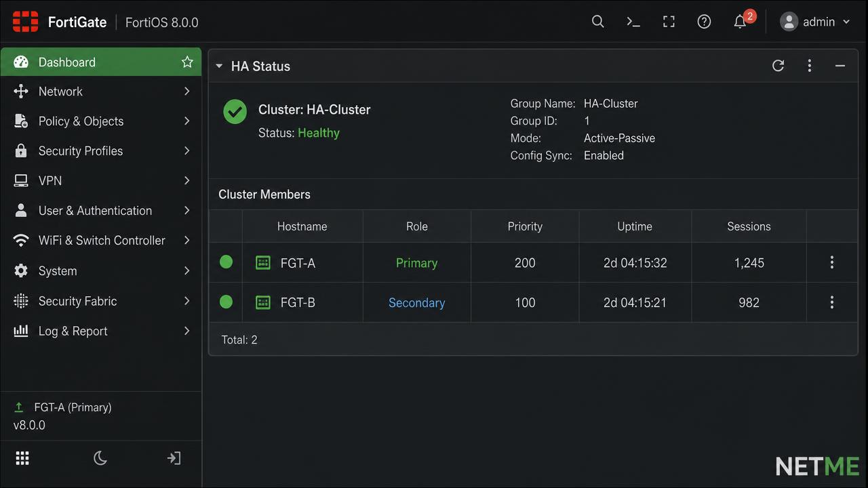Select Dashboard in the sidebar
Screen dimensions: 868x488
(101, 62)
